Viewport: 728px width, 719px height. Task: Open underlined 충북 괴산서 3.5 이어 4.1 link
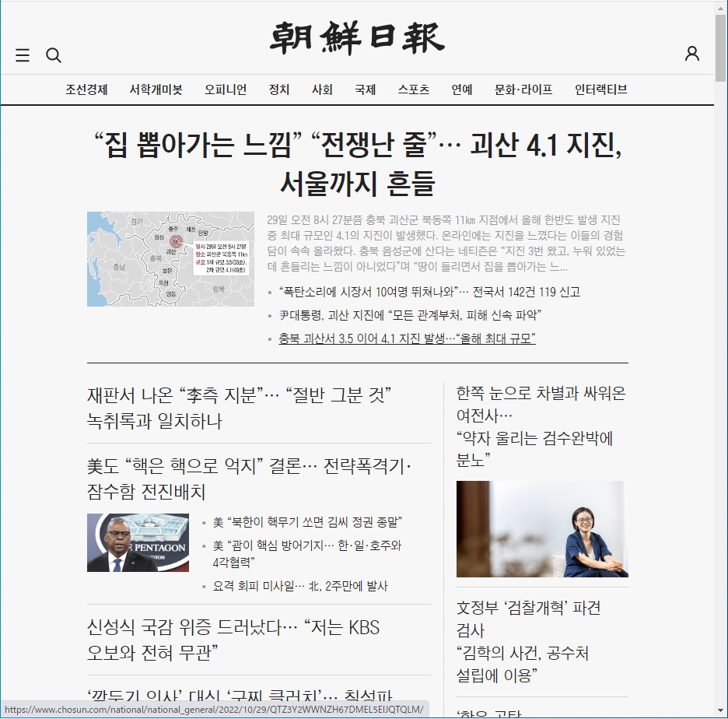pyautogui.click(x=407, y=338)
